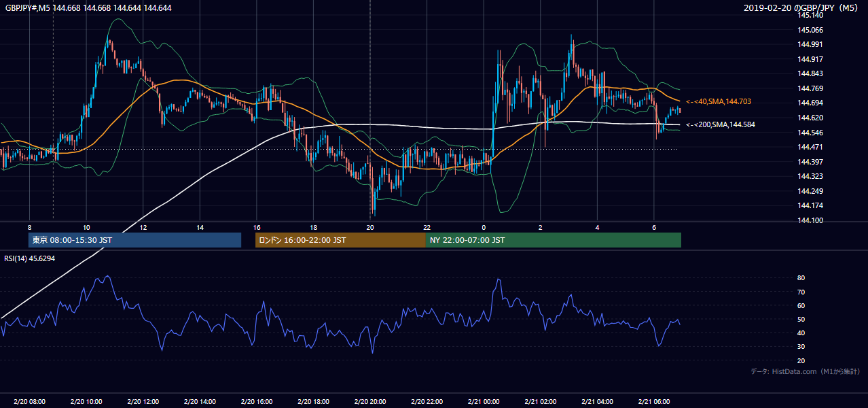868x408 pixels.
Task: Click the date label 2/20 10:00
Action: 86,402
